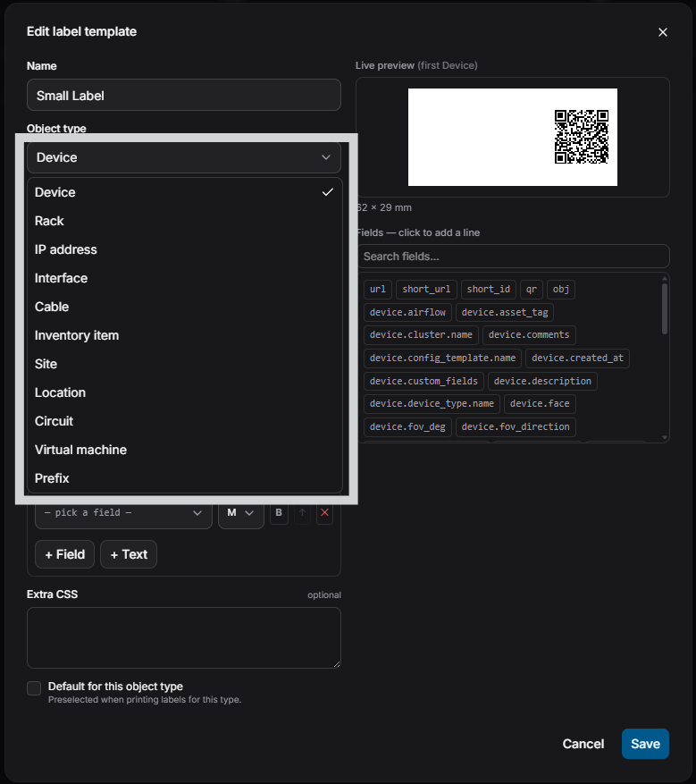Click inside the Extra CSS text area
The width and height of the screenshot is (696, 784).
[x=184, y=638]
